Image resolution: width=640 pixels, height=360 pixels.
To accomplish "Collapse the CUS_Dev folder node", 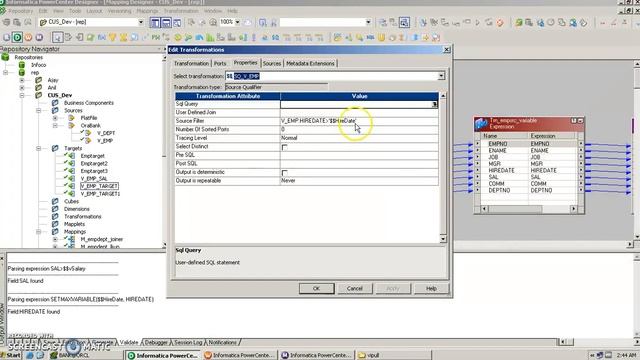I will coord(22,95).
